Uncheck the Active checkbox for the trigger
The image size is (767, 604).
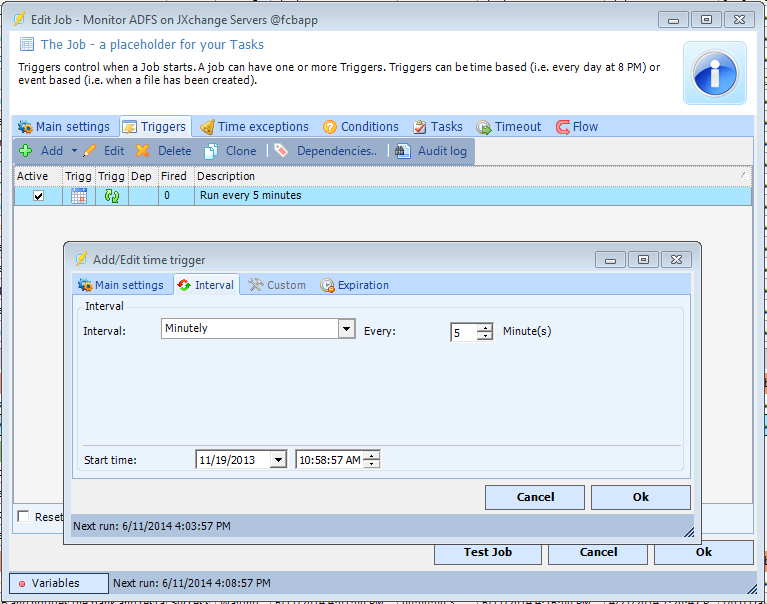click(38, 196)
